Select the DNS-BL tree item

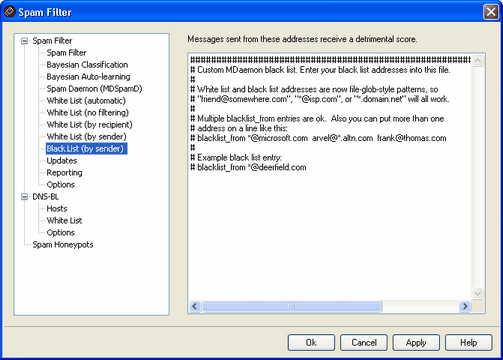[45, 197]
